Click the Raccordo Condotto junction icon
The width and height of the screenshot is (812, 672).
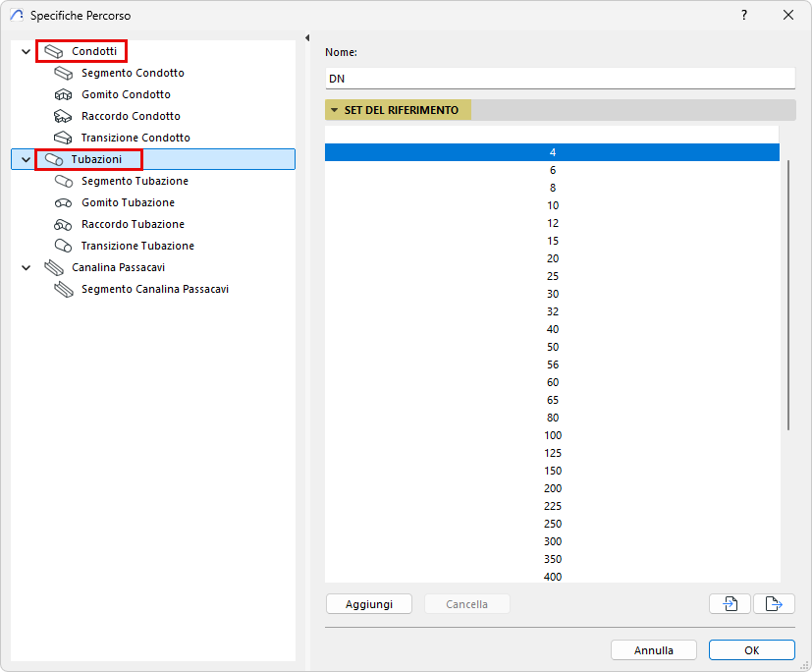click(x=63, y=116)
